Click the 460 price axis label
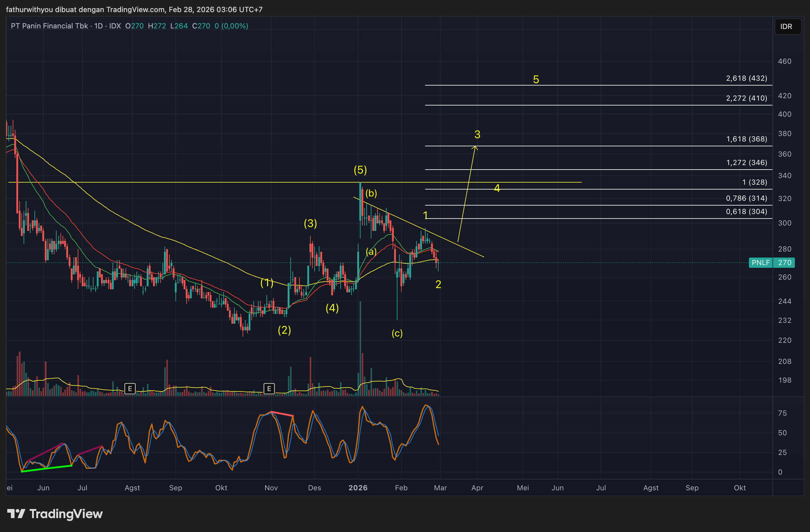The width and height of the screenshot is (810, 532). pos(785,61)
